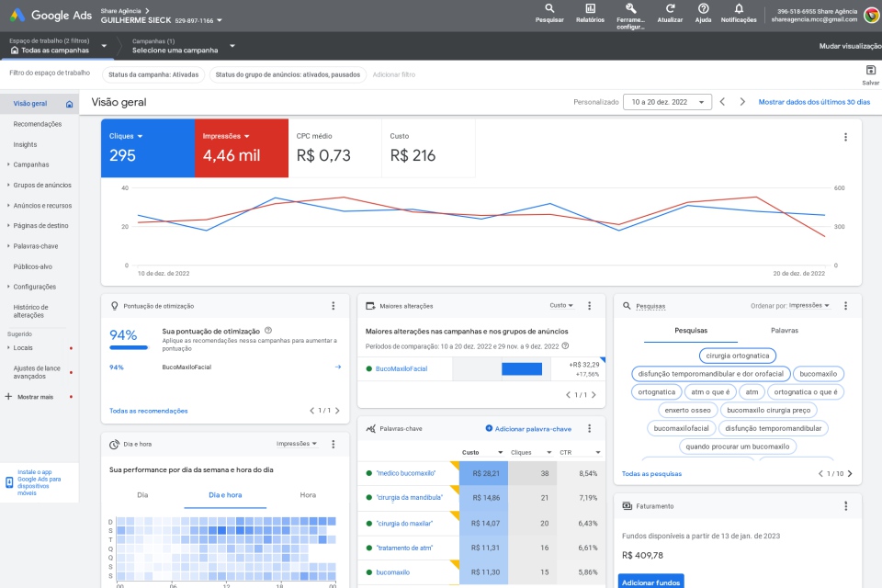Open Histórico de alterações in sidebar

coord(31,311)
